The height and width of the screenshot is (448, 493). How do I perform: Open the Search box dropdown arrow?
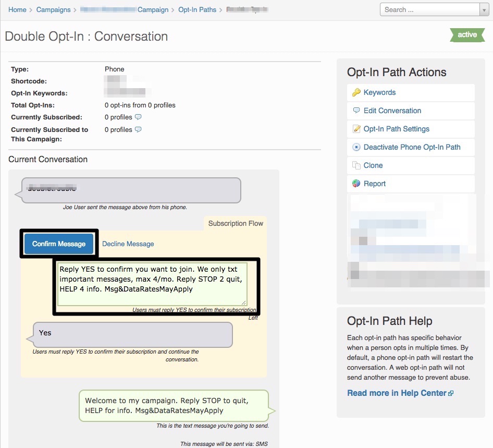click(484, 10)
